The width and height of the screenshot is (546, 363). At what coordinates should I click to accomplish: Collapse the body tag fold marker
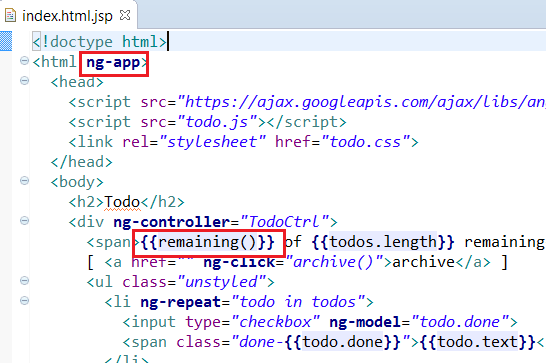click(x=24, y=181)
